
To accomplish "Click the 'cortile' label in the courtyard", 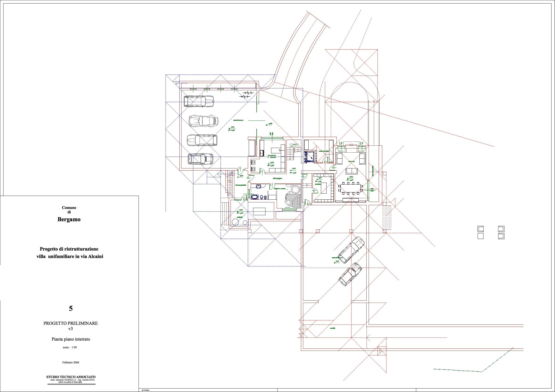I will click(333, 328).
